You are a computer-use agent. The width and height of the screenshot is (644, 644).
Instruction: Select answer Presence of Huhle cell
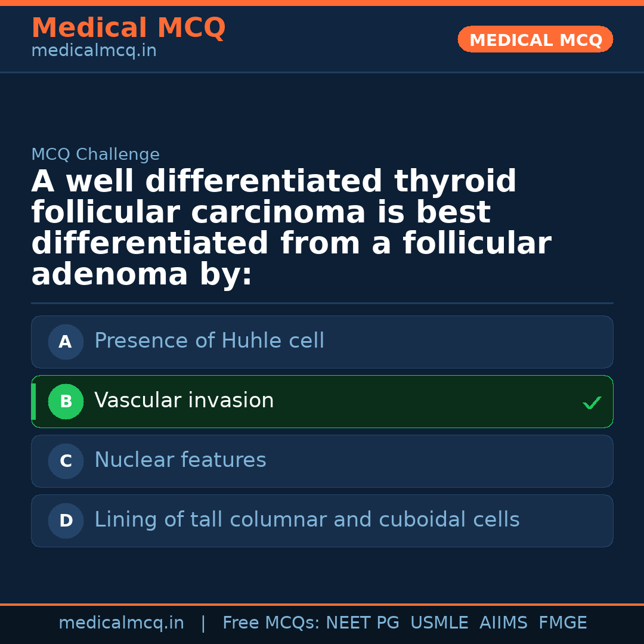(x=209, y=341)
